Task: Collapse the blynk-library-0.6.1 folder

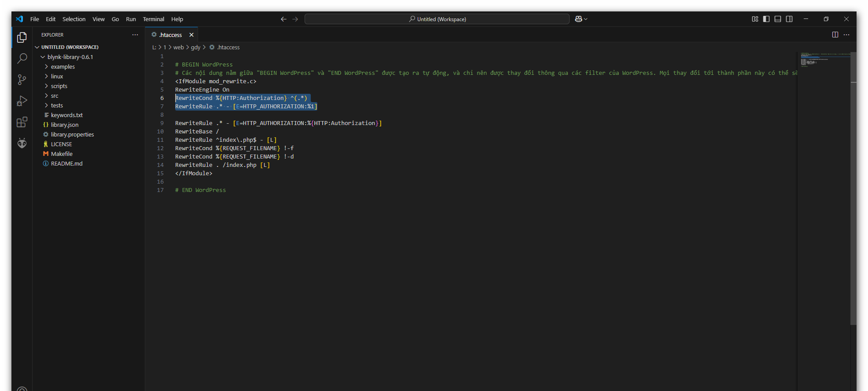Action: [89, 57]
